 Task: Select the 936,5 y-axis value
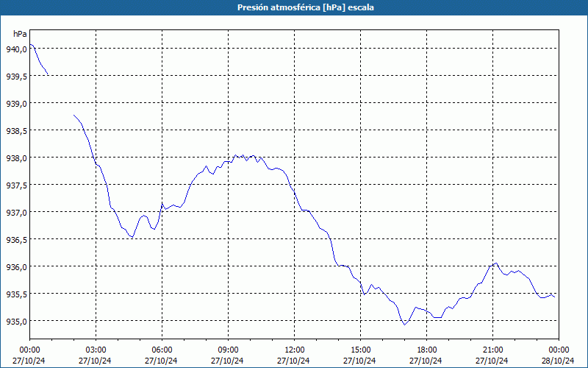[16, 240]
